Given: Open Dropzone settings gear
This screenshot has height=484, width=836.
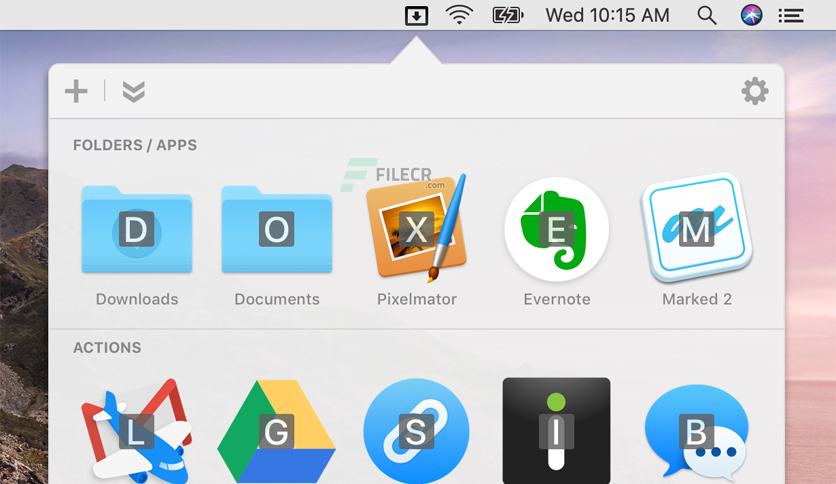Looking at the screenshot, I should (x=755, y=91).
